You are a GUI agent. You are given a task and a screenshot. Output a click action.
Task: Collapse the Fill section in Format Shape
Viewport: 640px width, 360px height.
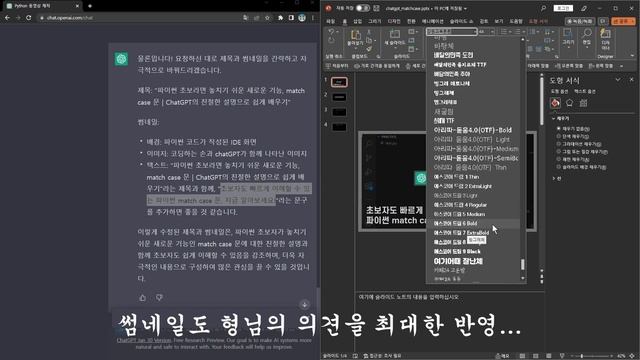click(x=554, y=118)
